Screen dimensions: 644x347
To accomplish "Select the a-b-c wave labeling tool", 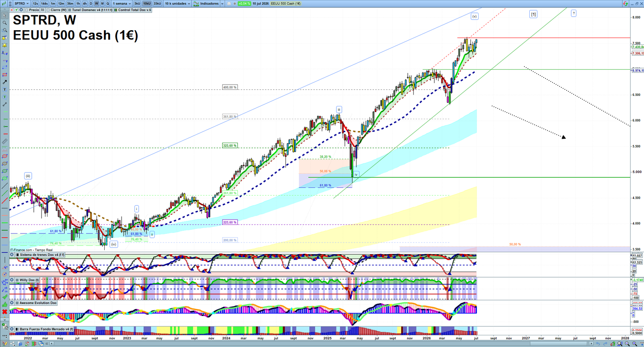I will pos(4,290).
